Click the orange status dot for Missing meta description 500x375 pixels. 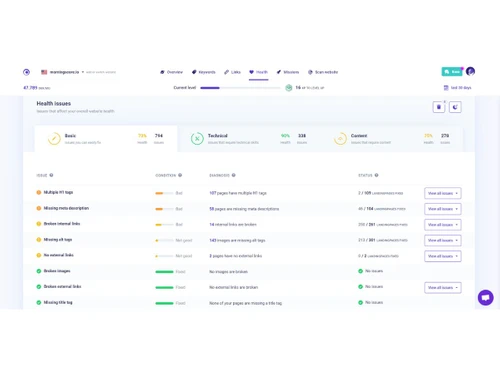coord(39,208)
